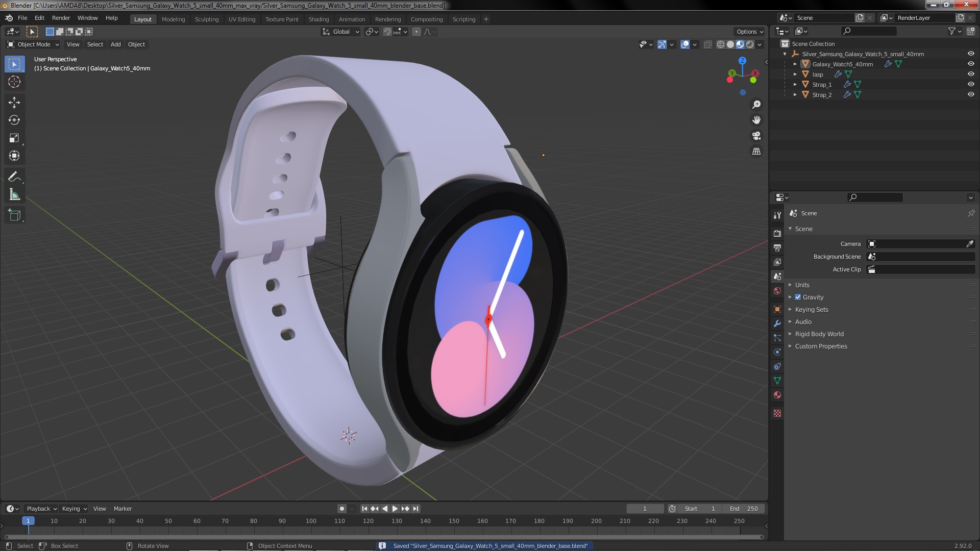Click the Add menu in header

pos(115,44)
